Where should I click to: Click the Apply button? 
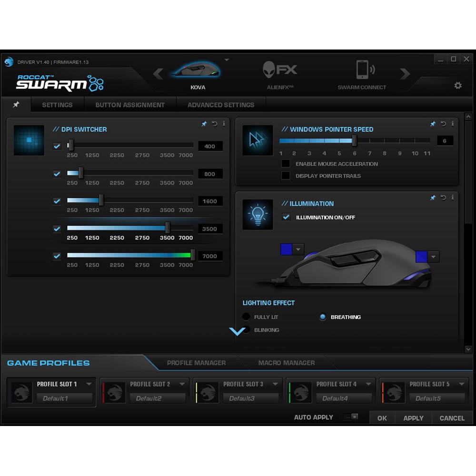[x=413, y=418]
